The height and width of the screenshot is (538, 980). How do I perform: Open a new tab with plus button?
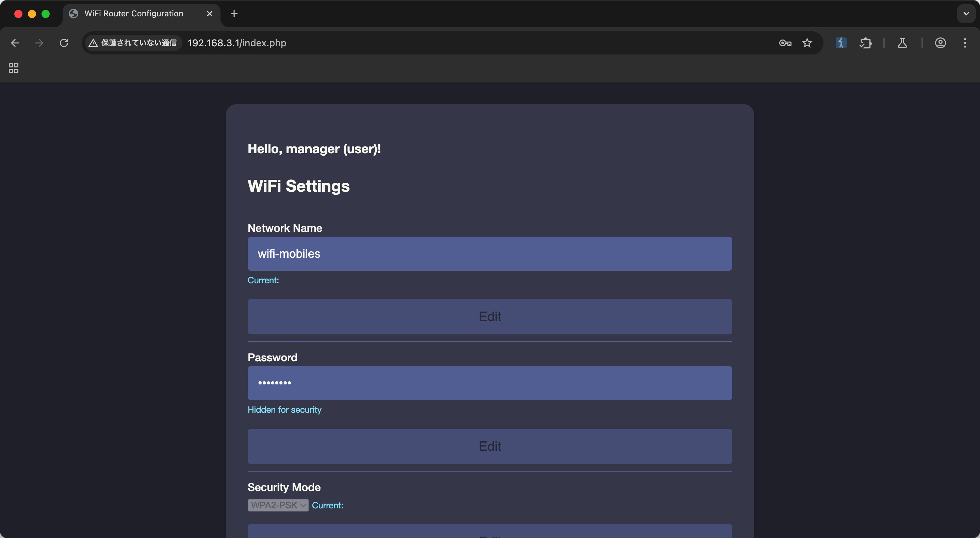click(x=234, y=14)
